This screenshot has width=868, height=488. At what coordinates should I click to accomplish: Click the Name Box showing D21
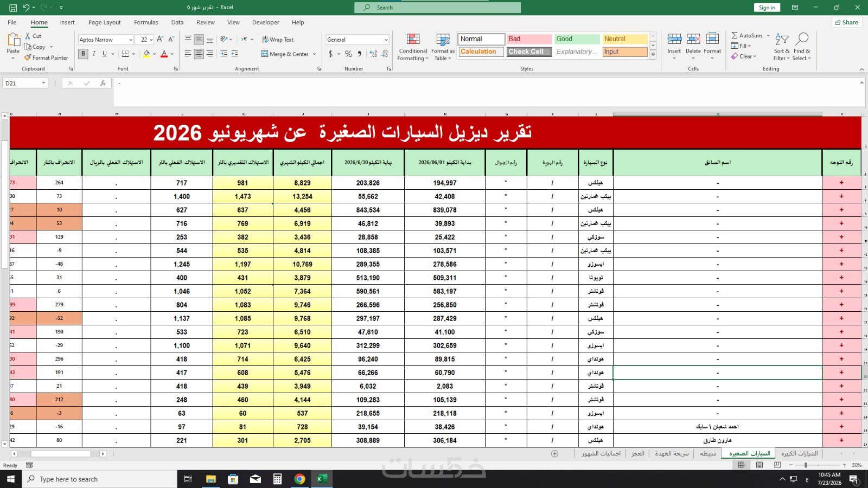[25, 83]
